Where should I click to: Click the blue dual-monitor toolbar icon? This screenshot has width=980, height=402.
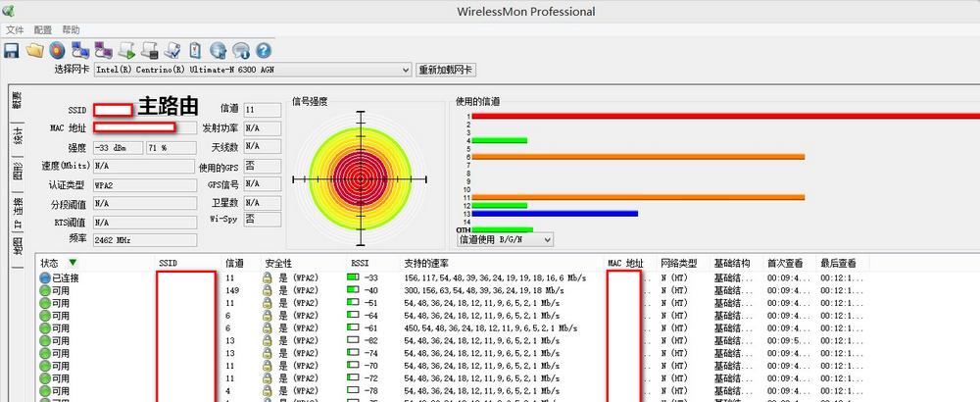point(80,51)
